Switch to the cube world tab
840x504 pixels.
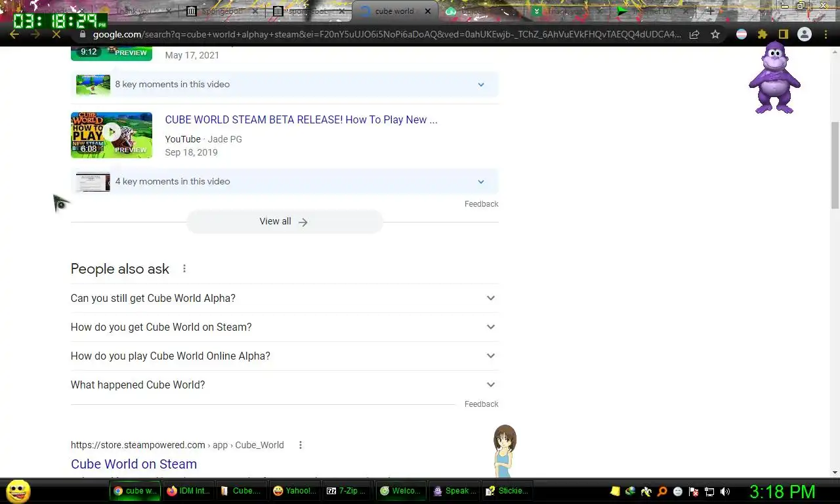[394, 11]
